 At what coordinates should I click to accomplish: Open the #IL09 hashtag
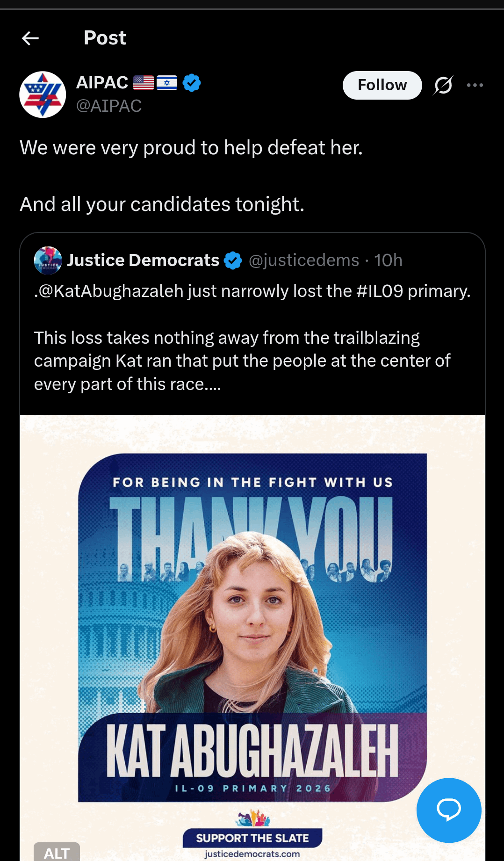coord(379,291)
